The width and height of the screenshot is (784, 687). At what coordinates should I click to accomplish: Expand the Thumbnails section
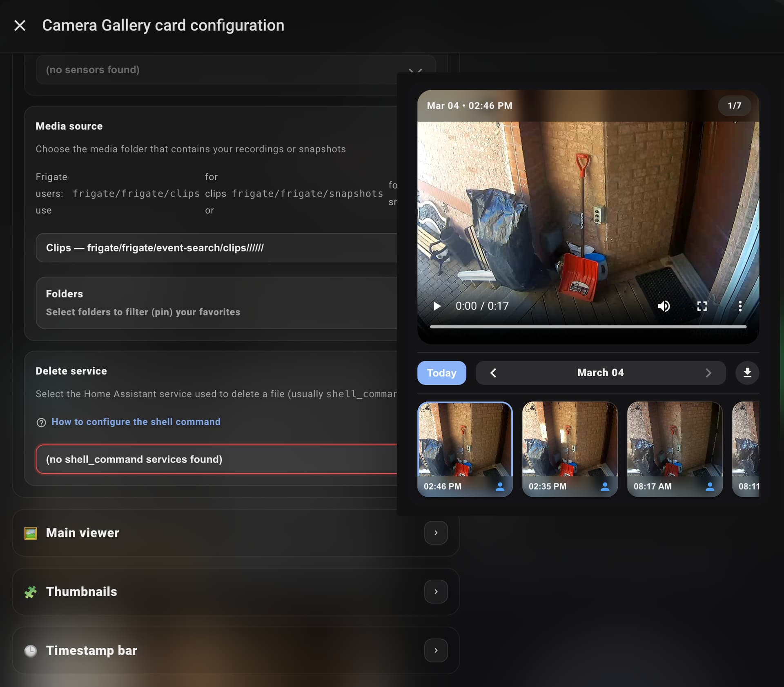(x=436, y=591)
